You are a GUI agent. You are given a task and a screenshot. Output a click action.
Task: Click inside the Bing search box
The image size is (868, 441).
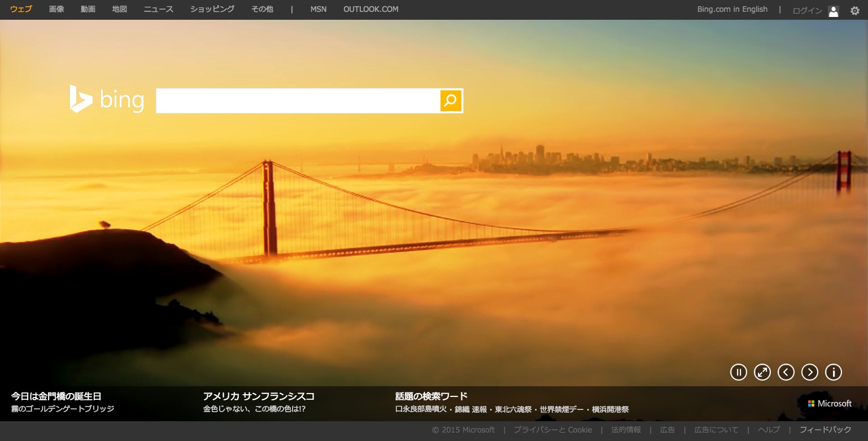pyautogui.click(x=298, y=101)
